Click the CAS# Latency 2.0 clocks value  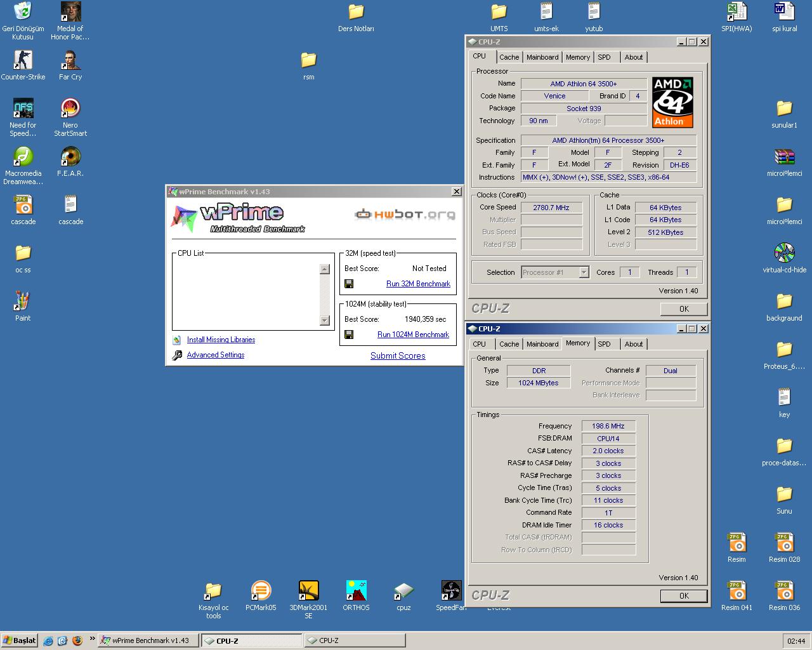pos(608,451)
